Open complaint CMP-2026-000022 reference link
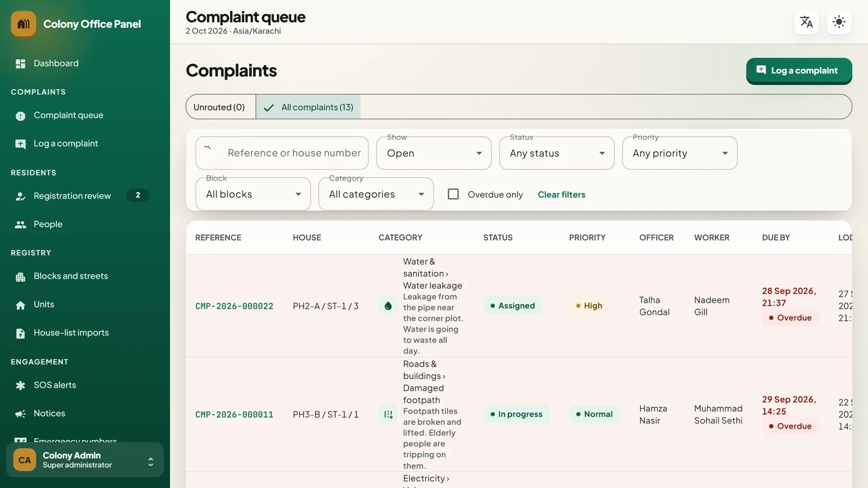Image resolution: width=868 pixels, height=488 pixels. 234,306
